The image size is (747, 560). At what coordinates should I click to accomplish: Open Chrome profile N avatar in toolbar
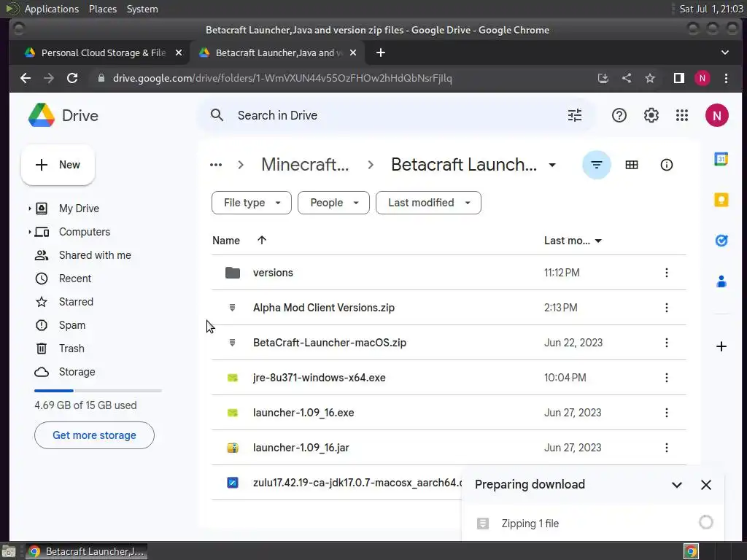click(x=702, y=78)
